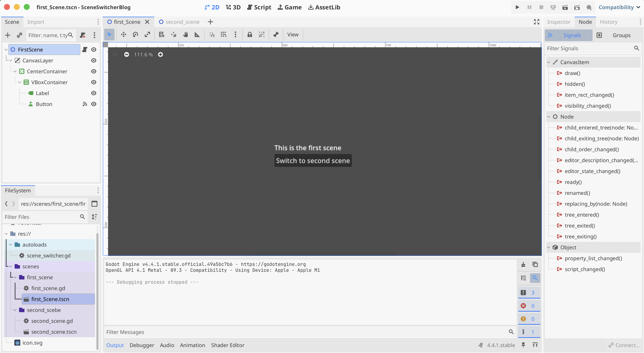
Task: Toggle the error messages filter in Output
Action: pos(529,306)
